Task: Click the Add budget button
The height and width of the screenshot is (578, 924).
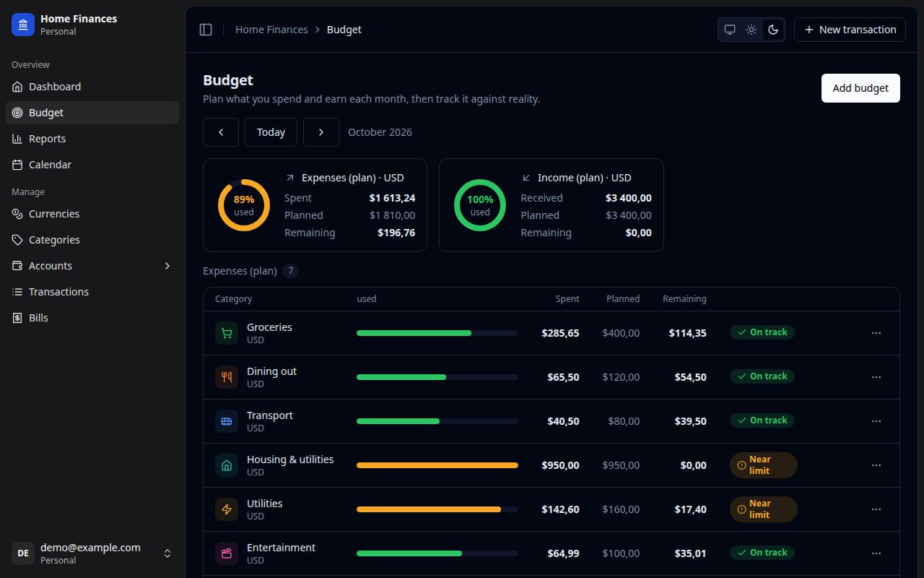Action: click(x=860, y=88)
